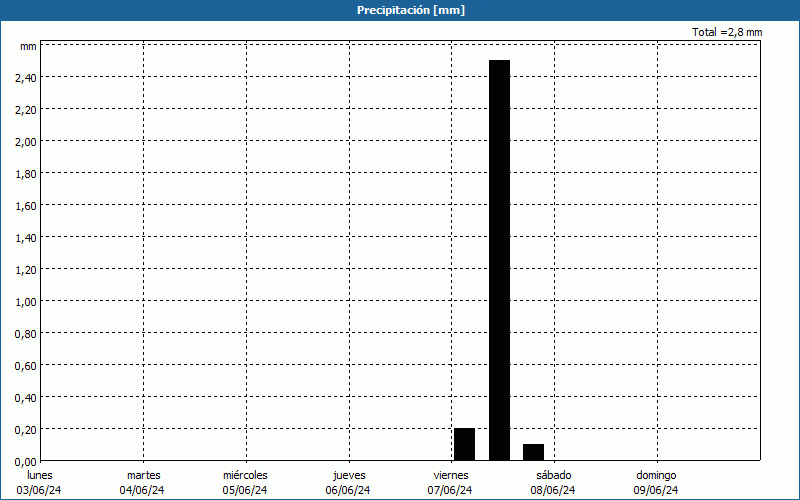Viewport: 800px width, 500px height.
Task: Click the shortest 0,10 mm bar before sábado
Action: (x=534, y=452)
